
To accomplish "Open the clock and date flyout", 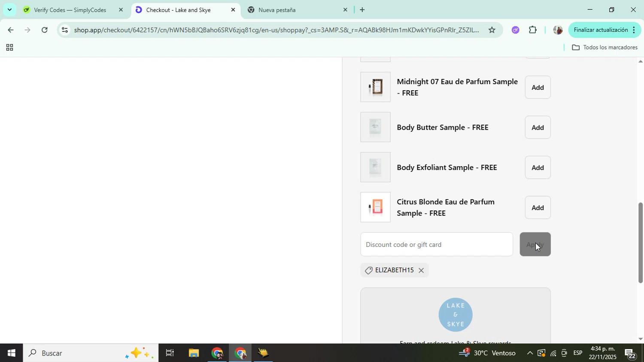I will [602, 353].
